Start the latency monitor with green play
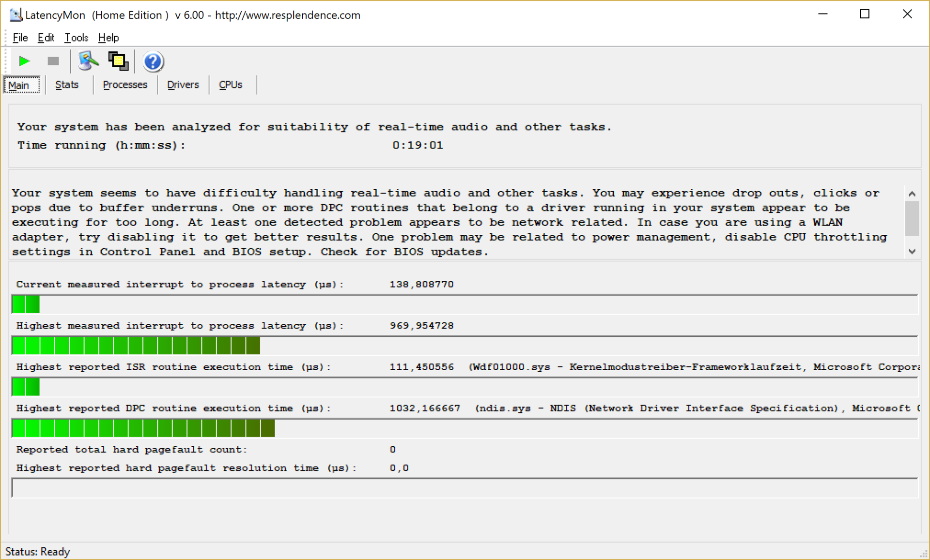Viewport: 930px width, 560px height. [x=24, y=61]
